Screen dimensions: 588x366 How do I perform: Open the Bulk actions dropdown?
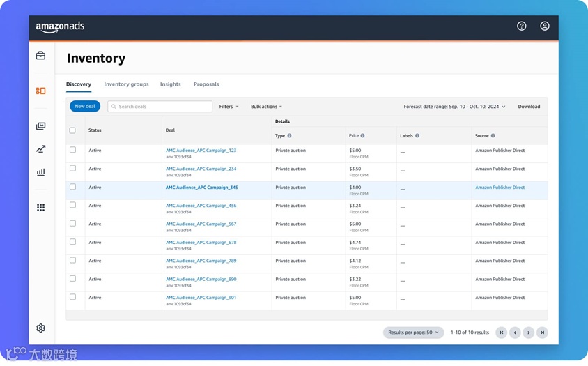coord(266,107)
